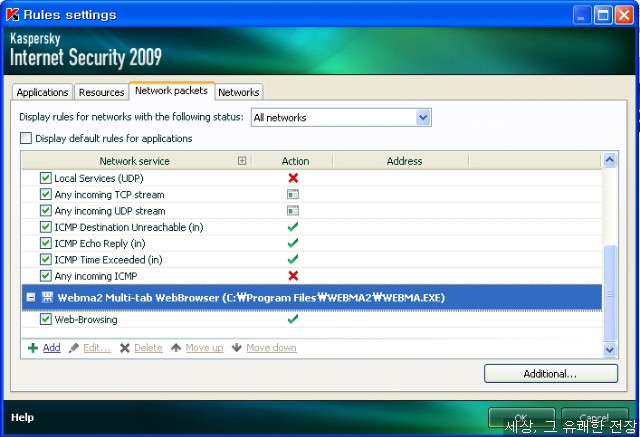
Task: Close the Rules settings window
Action: click(624, 15)
